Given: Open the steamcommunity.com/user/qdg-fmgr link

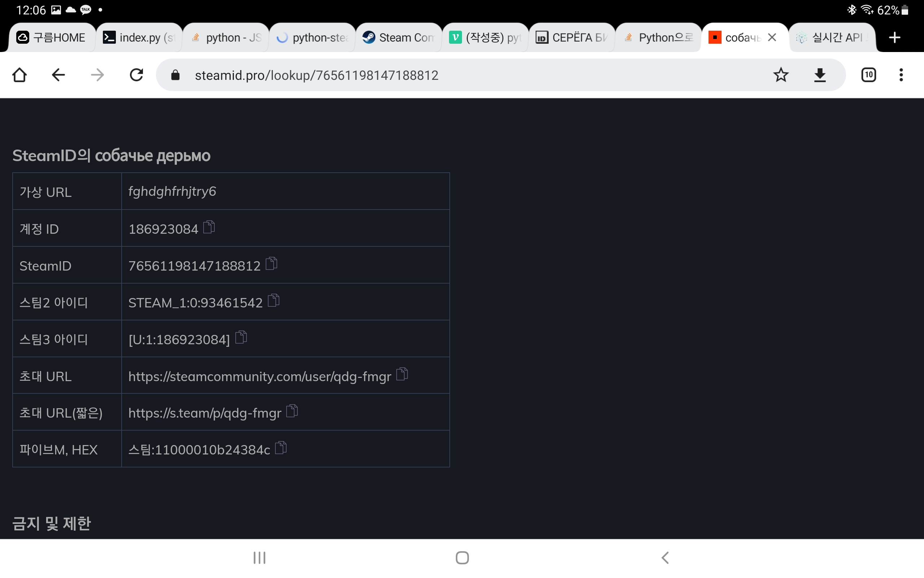Looking at the screenshot, I should point(260,376).
